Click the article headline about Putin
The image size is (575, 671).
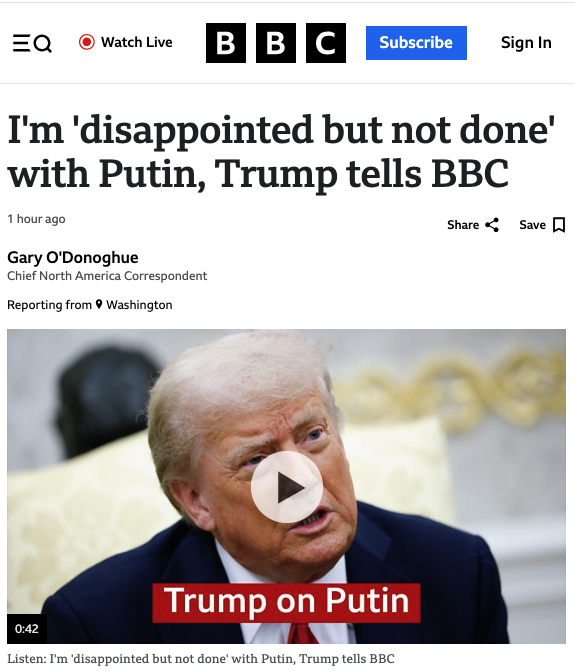[x=281, y=151]
